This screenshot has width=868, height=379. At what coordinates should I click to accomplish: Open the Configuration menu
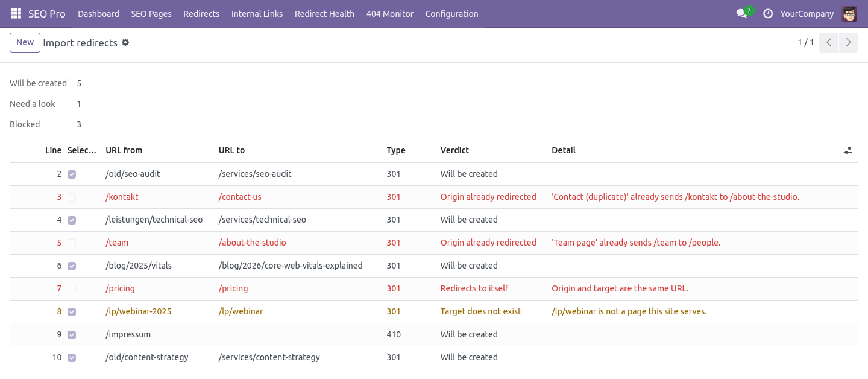[451, 13]
